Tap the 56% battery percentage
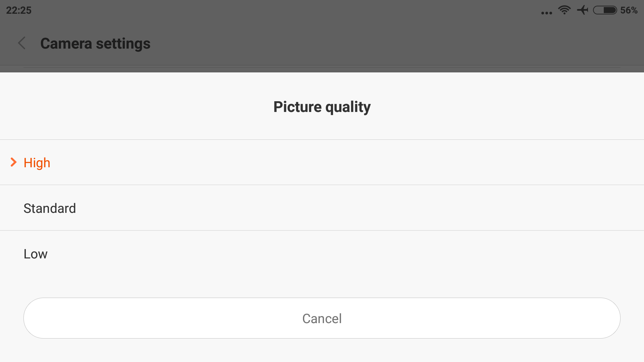Screen dimensions: 644x362 click(629, 10)
